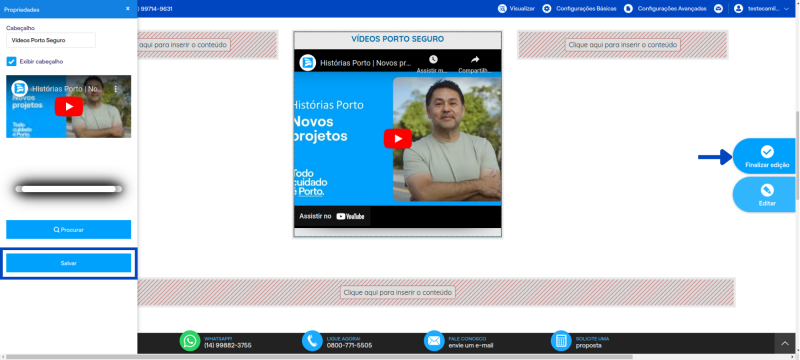This screenshot has width=800, height=360.
Task: Click the vertical page scrollbar
Action: click(797, 156)
